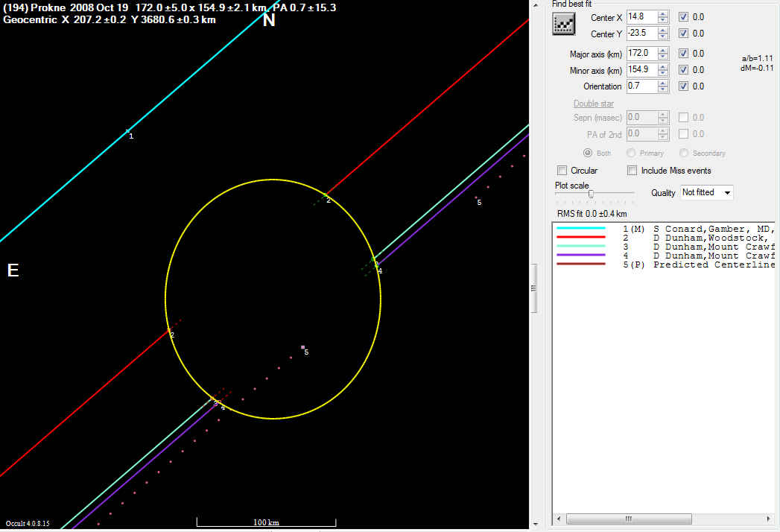
Task: Click the Orientation value field
Action: coord(642,86)
